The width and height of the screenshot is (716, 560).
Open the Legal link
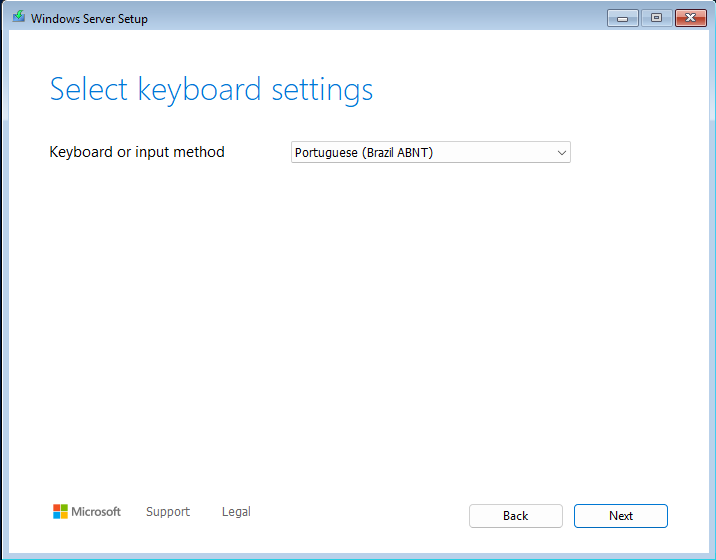236,512
